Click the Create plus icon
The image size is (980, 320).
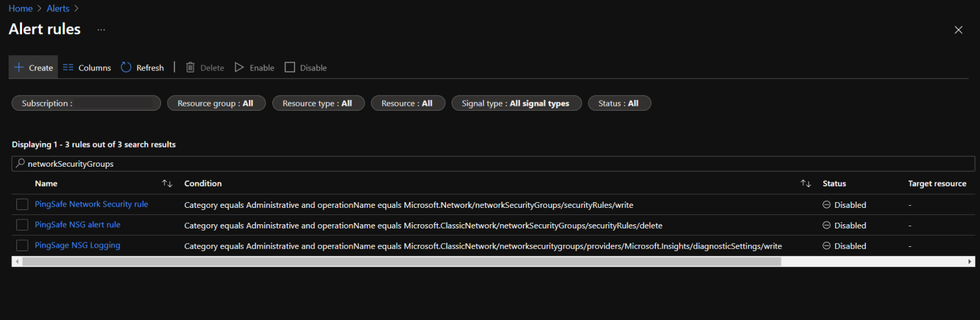click(x=19, y=67)
